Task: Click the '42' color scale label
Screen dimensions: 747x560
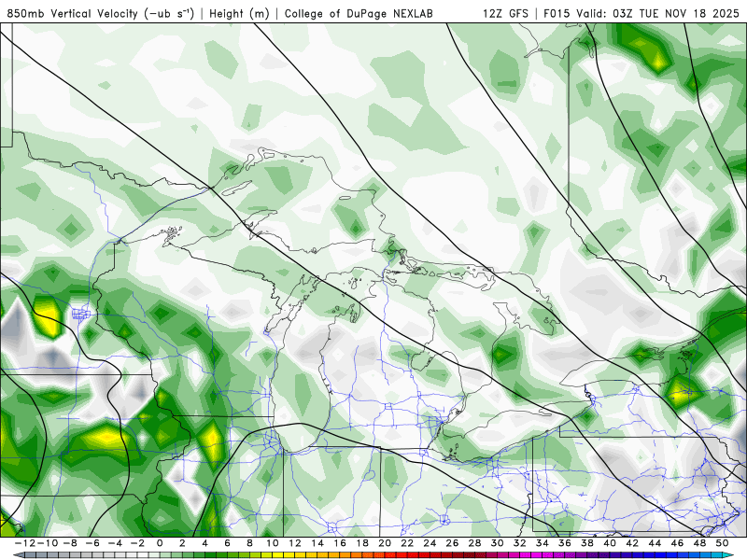Action: point(633,543)
